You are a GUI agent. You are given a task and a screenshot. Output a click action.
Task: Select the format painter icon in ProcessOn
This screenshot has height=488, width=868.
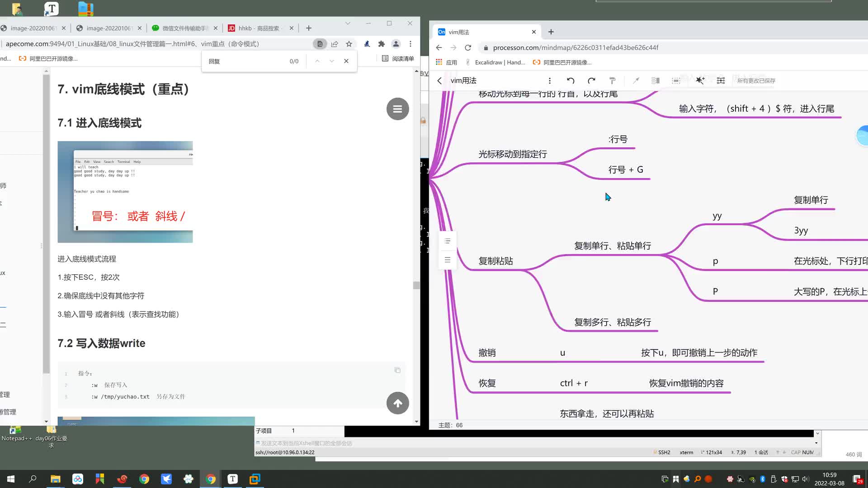click(613, 80)
